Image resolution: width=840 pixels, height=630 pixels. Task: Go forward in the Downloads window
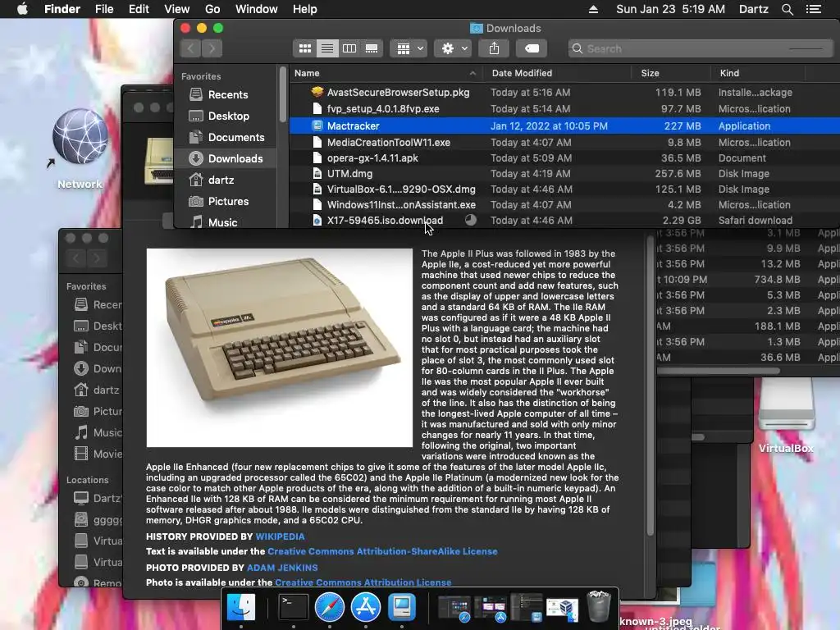pyautogui.click(x=212, y=48)
